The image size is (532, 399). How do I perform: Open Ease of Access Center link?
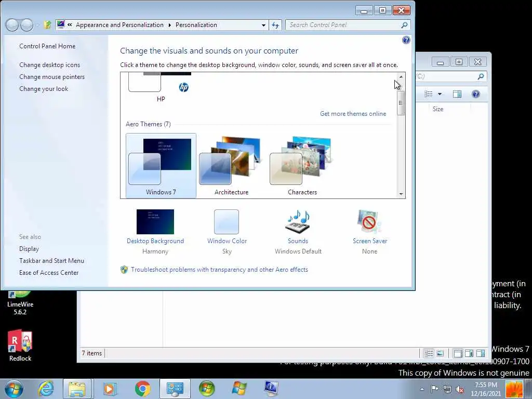click(x=49, y=272)
